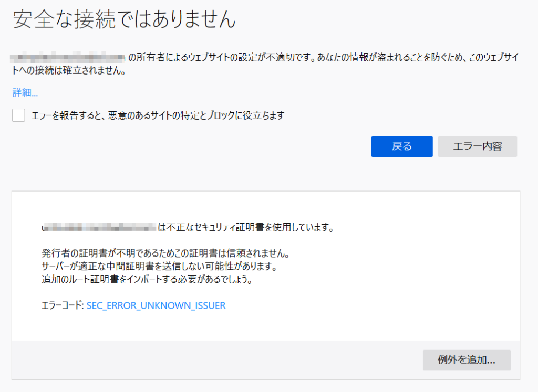Click the トへの接続は確立されません text line

point(68,71)
